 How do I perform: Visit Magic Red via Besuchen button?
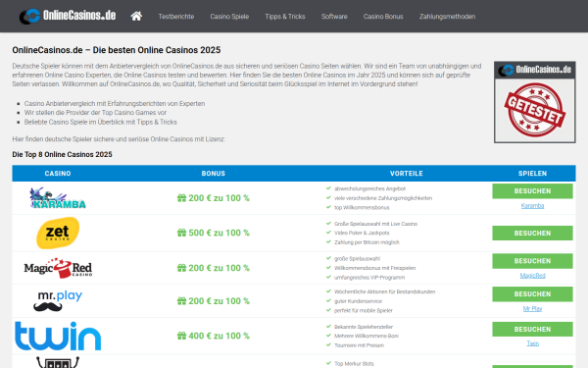[532, 261]
